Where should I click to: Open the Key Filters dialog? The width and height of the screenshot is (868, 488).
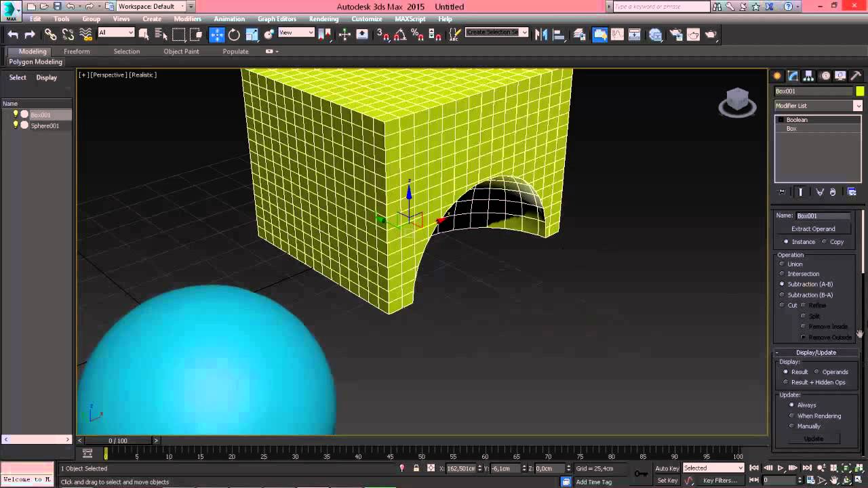click(x=719, y=481)
